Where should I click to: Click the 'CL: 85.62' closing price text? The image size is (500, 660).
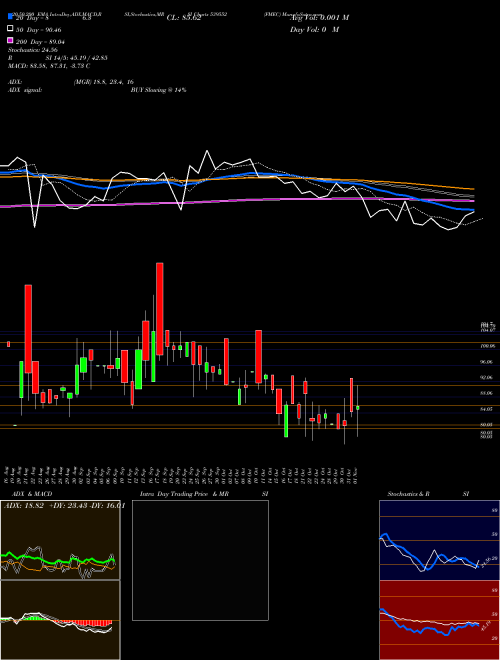(x=184, y=18)
